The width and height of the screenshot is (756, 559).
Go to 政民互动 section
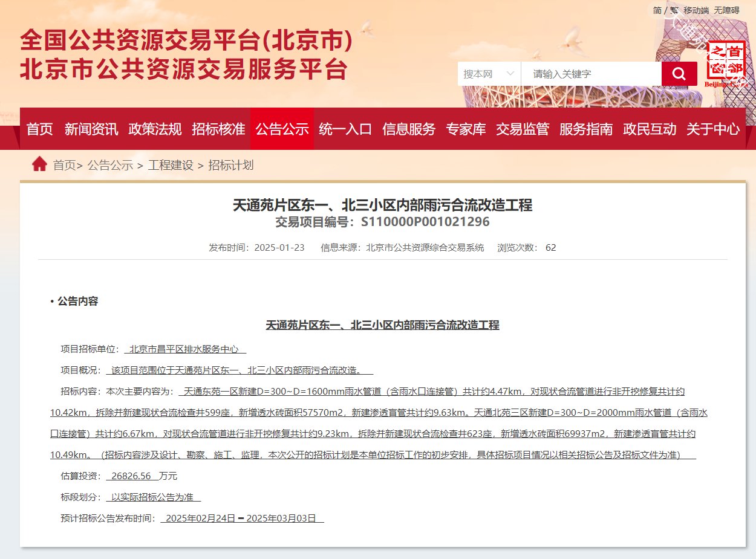coord(650,129)
